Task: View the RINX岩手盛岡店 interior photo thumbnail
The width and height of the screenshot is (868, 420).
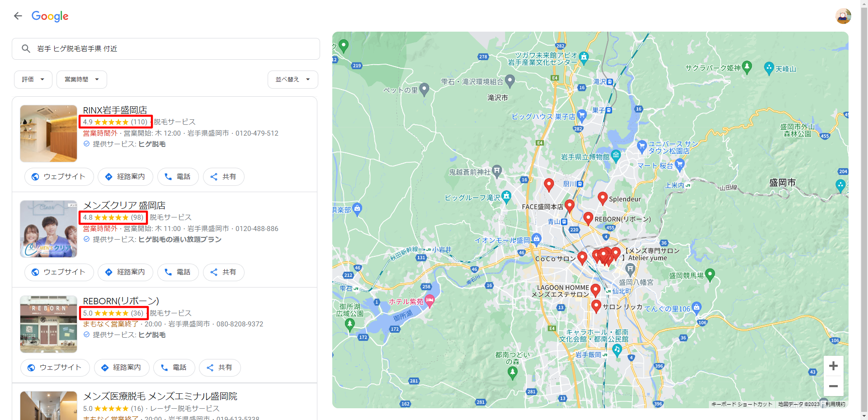Action: (x=48, y=133)
